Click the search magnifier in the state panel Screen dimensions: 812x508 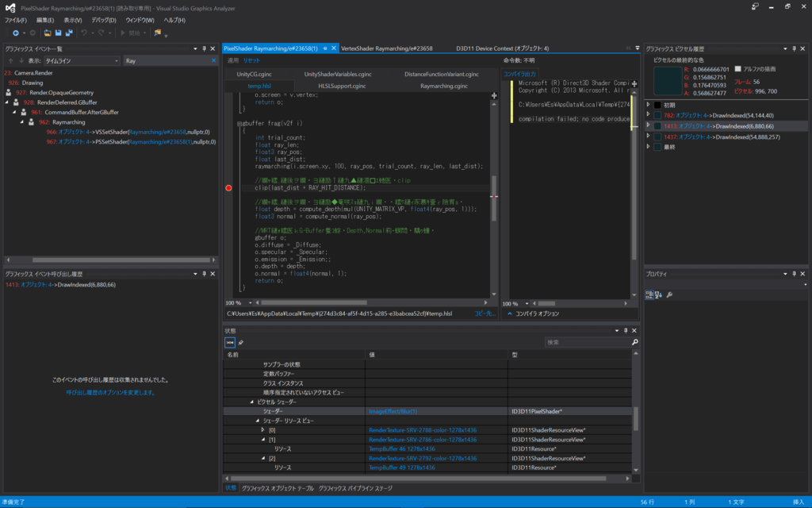pyautogui.click(x=634, y=342)
